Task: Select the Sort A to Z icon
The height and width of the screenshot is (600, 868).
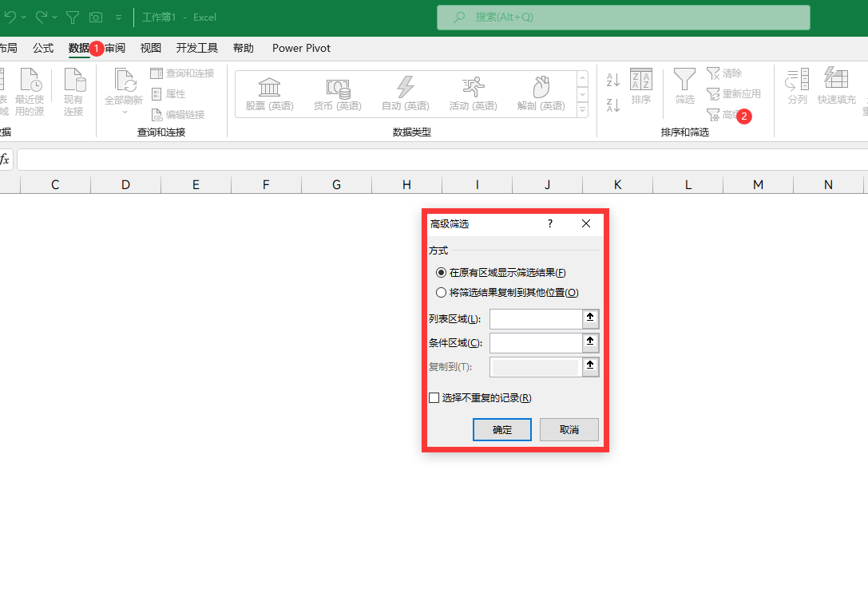Action: point(613,80)
